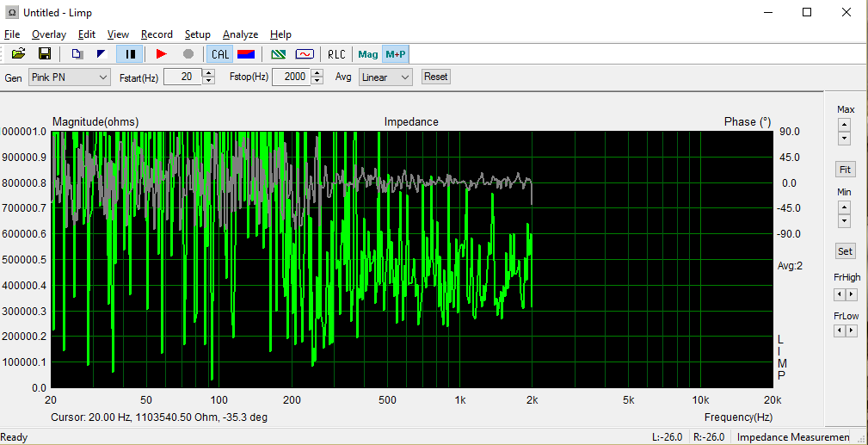This screenshot has height=445, width=868.
Task: Open the Help menu
Action: pyautogui.click(x=280, y=34)
